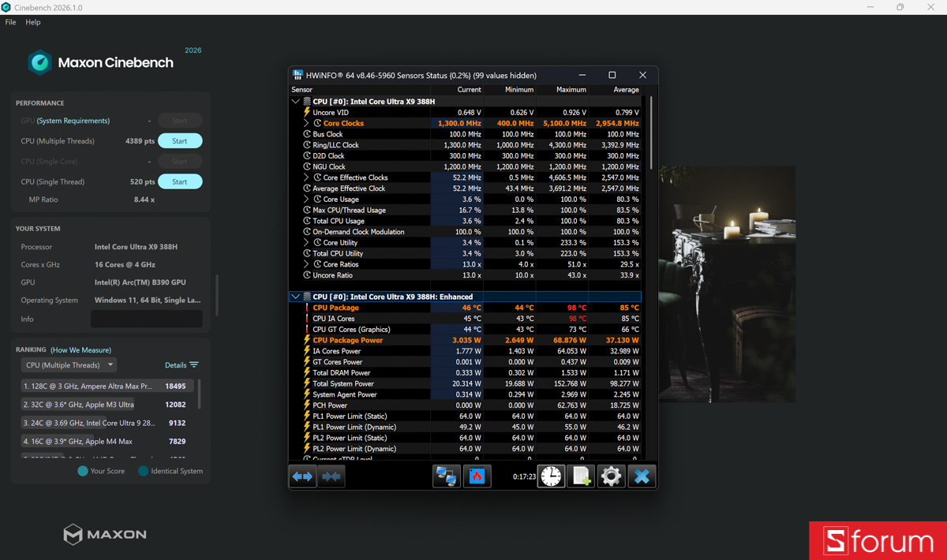This screenshot has height=560, width=947.
Task: Open the CPU (Multiple Threads) ranking dropdown
Action: pos(69,365)
